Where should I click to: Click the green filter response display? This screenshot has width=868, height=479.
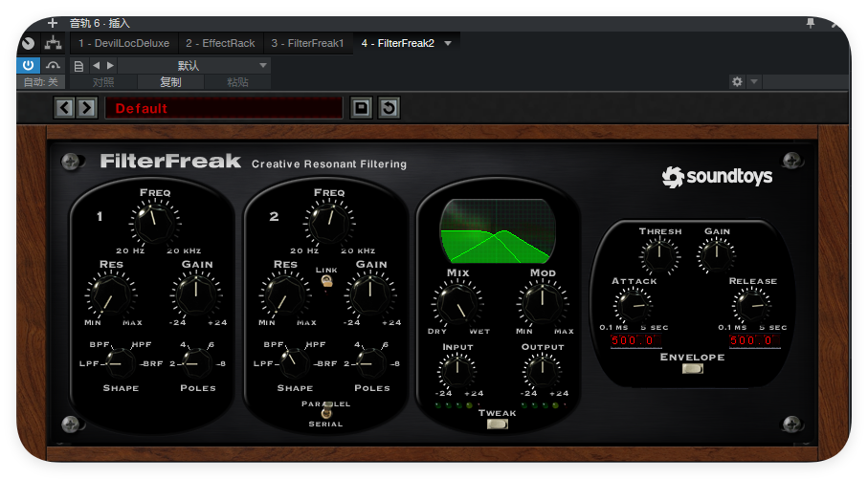coord(497,230)
